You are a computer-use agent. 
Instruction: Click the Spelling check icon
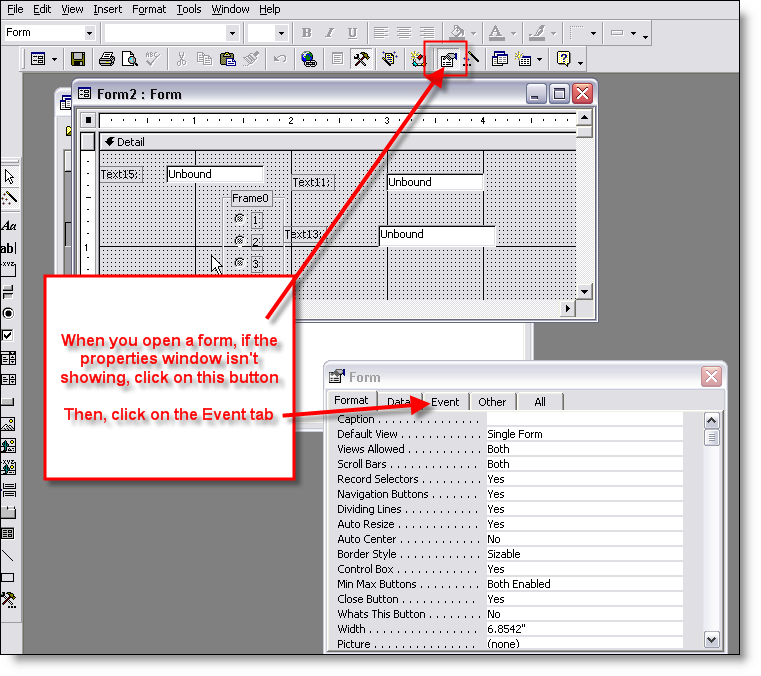tap(153, 59)
